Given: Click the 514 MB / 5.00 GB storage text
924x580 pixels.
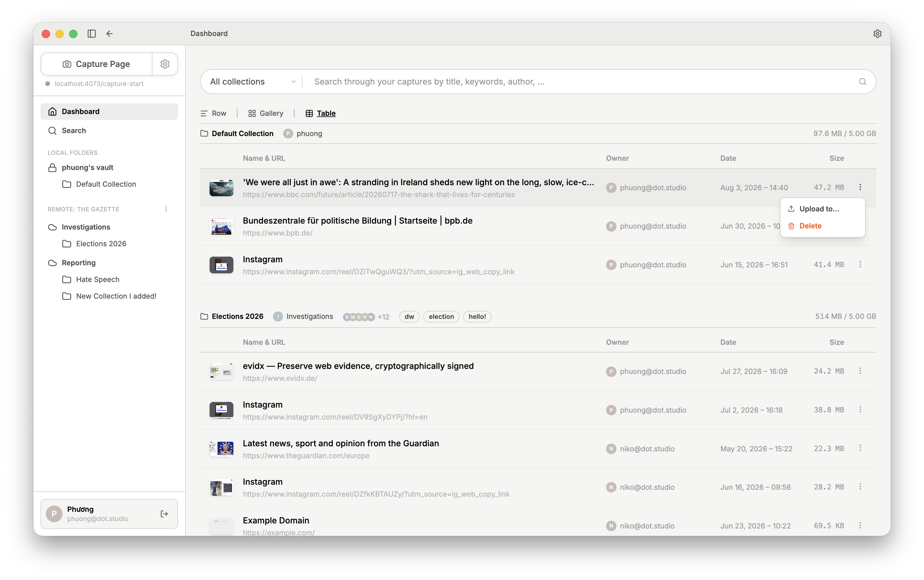Looking at the screenshot, I should (845, 316).
